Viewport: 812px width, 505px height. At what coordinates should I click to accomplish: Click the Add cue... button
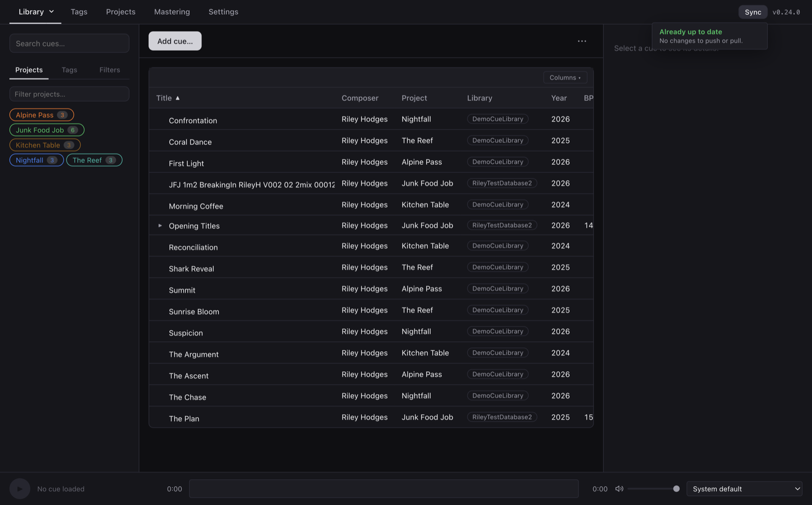[175, 41]
